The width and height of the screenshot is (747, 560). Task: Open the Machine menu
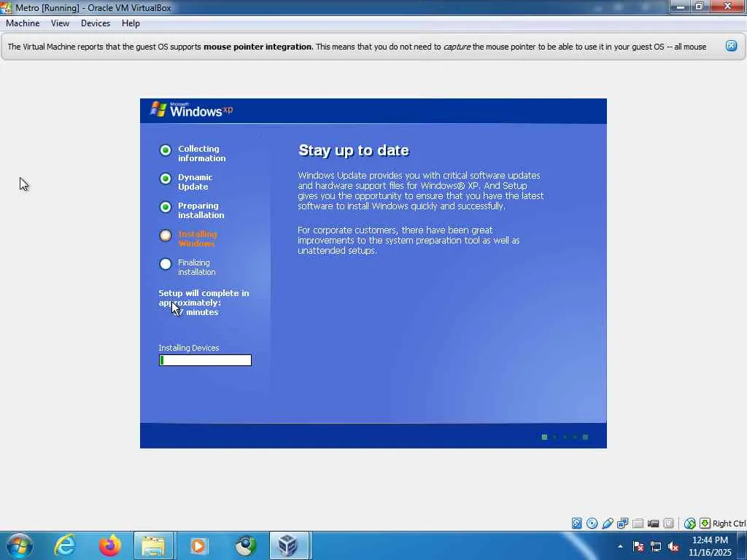[23, 23]
